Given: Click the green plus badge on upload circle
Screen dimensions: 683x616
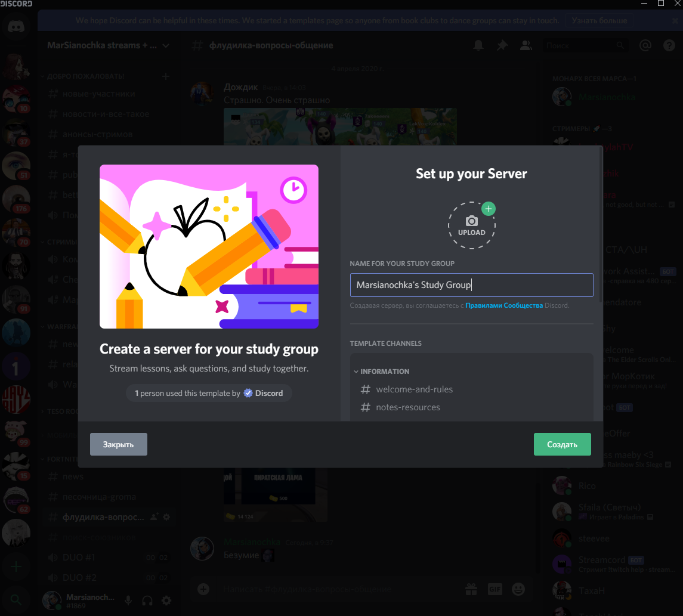Looking at the screenshot, I should coord(489,209).
